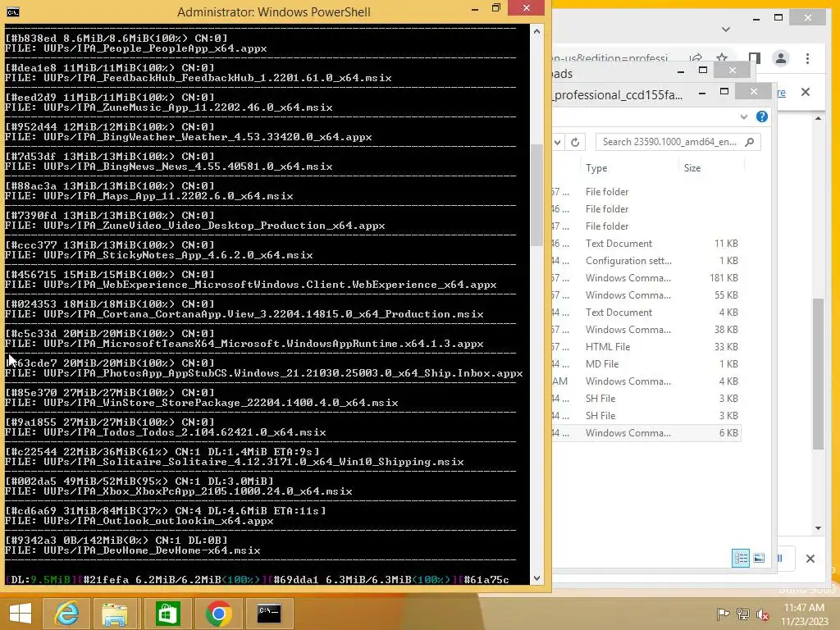Select the Windows Command file of 38 KB
840x630 pixels.
[x=646, y=330]
